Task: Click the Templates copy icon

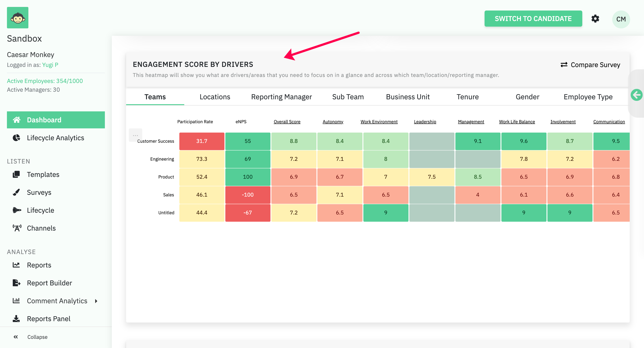Action: [x=17, y=174]
